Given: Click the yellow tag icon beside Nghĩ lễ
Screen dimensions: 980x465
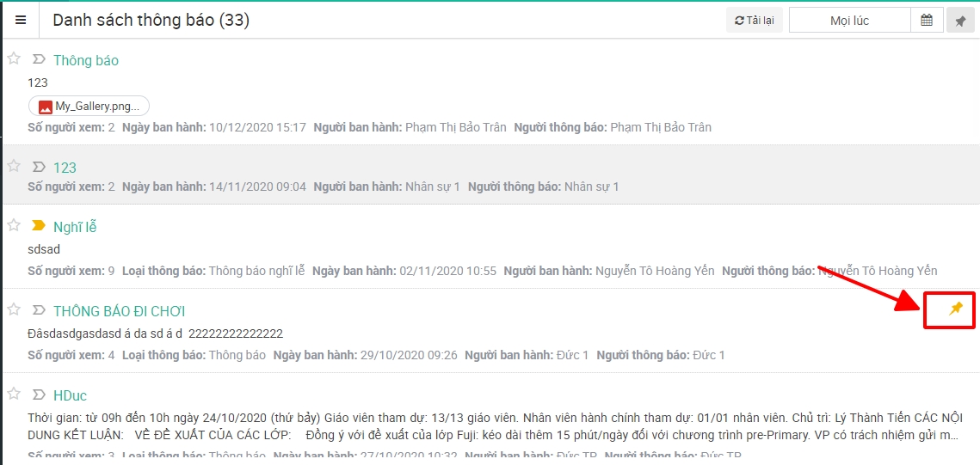Looking at the screenshot, I should (x=39, y=226).
